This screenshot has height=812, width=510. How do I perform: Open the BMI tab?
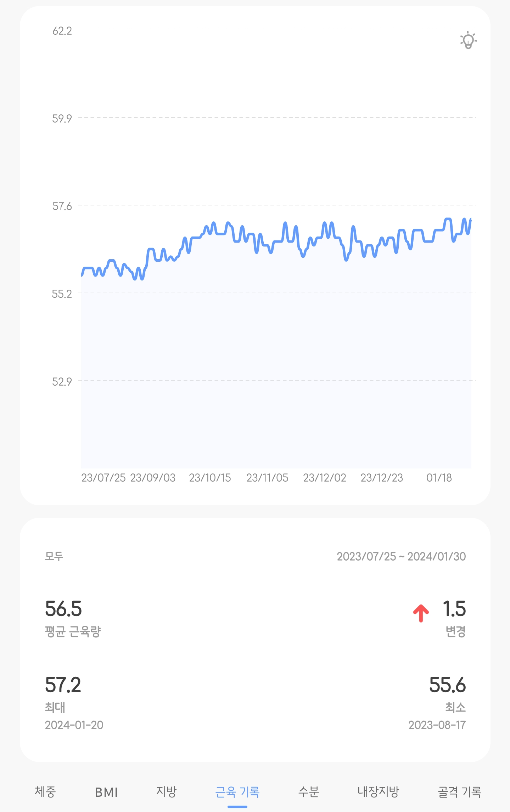(x=106, y=792)
